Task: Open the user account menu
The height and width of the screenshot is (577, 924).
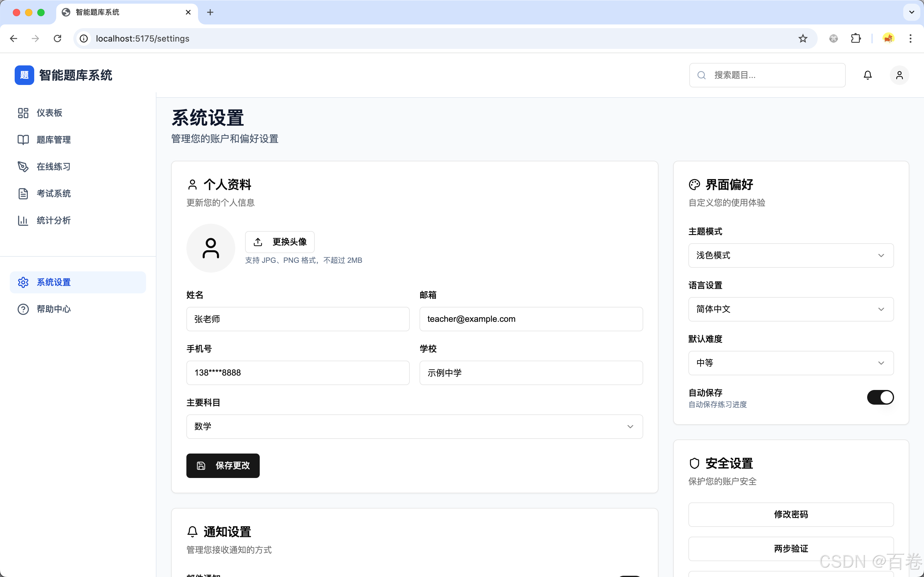Action: (x=899, y=75)
